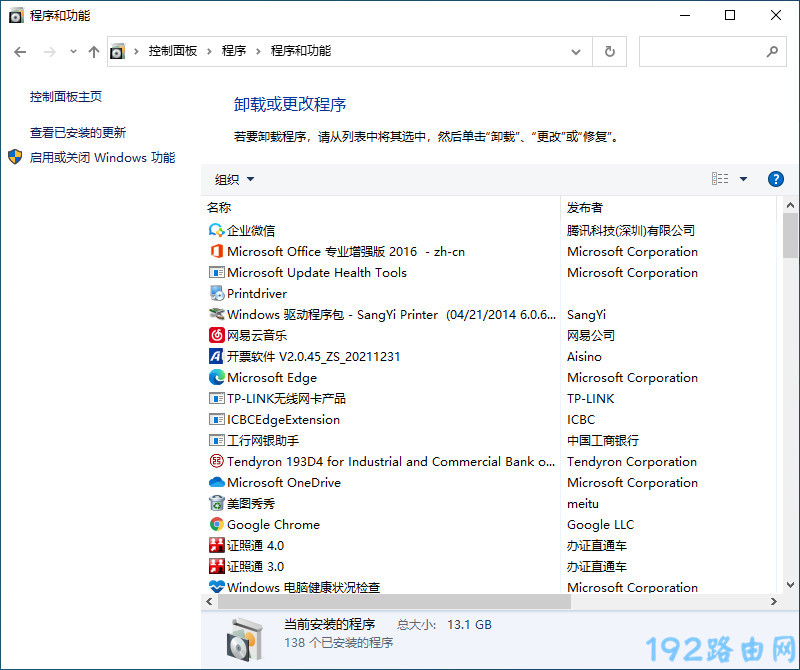The image size is (800, 670).
Task: Click the 网易云音乐 icon in list
Action: [x=216, y=336]
